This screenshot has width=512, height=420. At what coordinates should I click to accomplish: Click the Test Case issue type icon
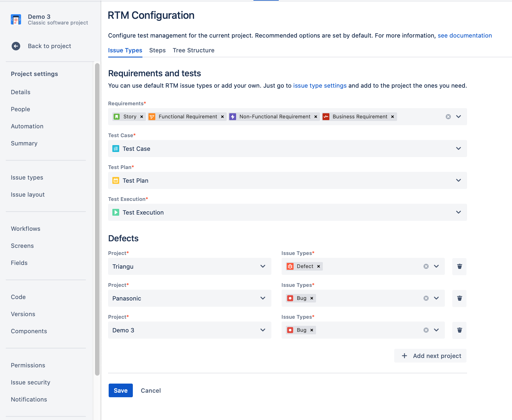(x=115, y=149)
